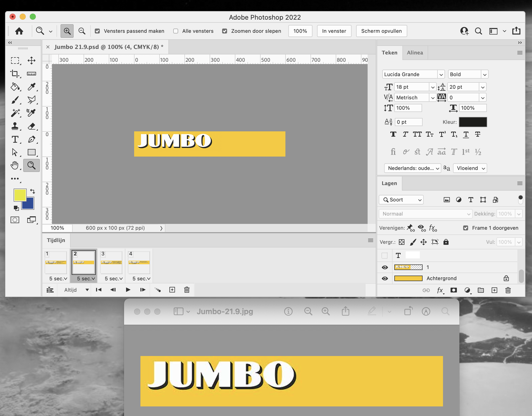The height and width of the screenshot is (416, 532).
Task: Click the 'In venster' button
Action: [334, 31]
